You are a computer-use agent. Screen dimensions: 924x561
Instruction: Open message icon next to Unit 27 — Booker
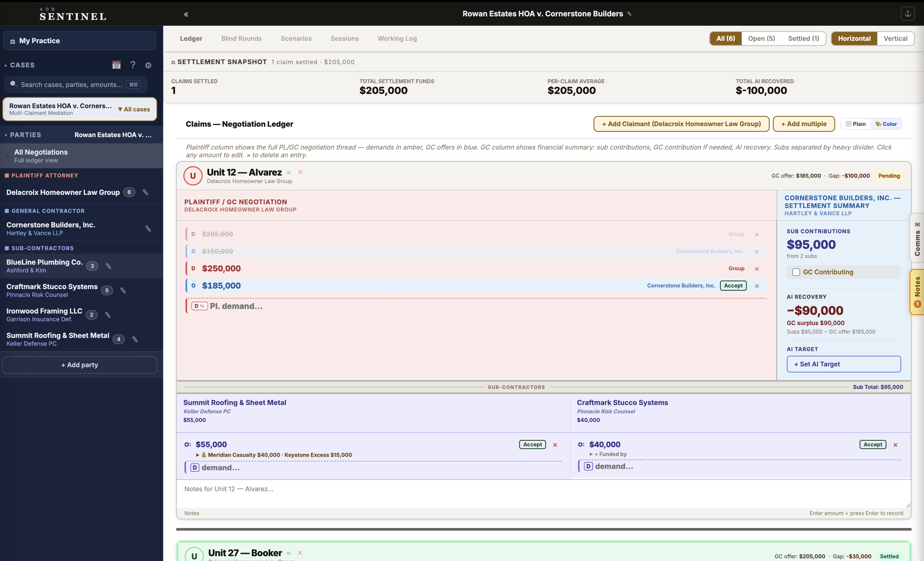pos(289,553)
